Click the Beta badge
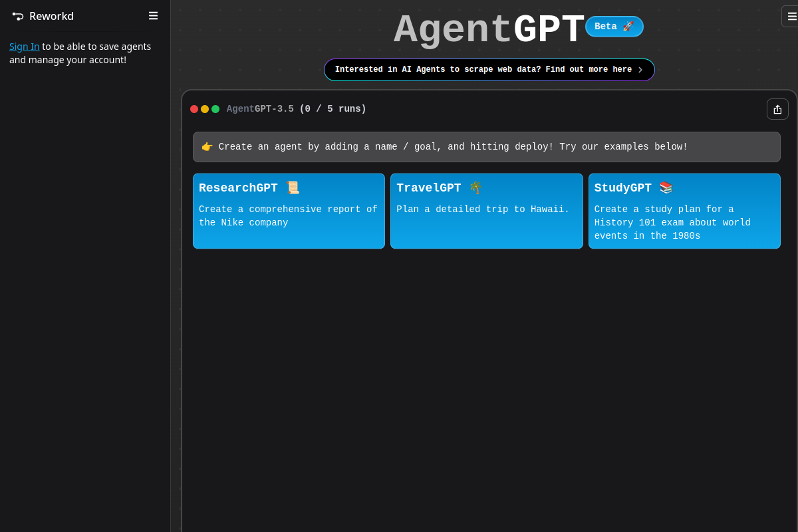This screenshot has width=798, height=532. (x=614, y=27)
